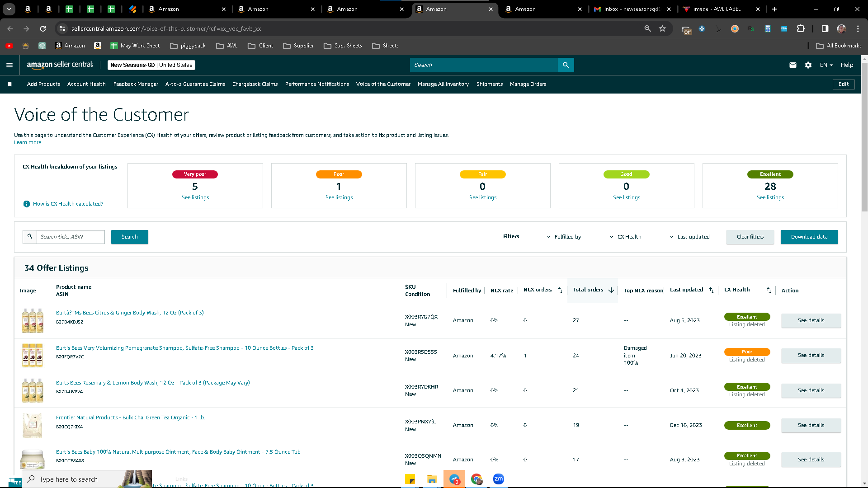Switch to the Inbox Gmail tab

(x=633, y=9)
